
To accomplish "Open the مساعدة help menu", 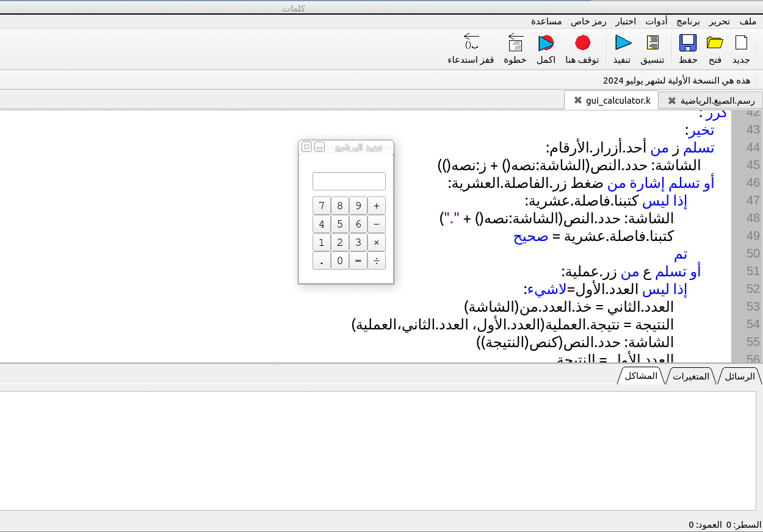I will 546,21.
